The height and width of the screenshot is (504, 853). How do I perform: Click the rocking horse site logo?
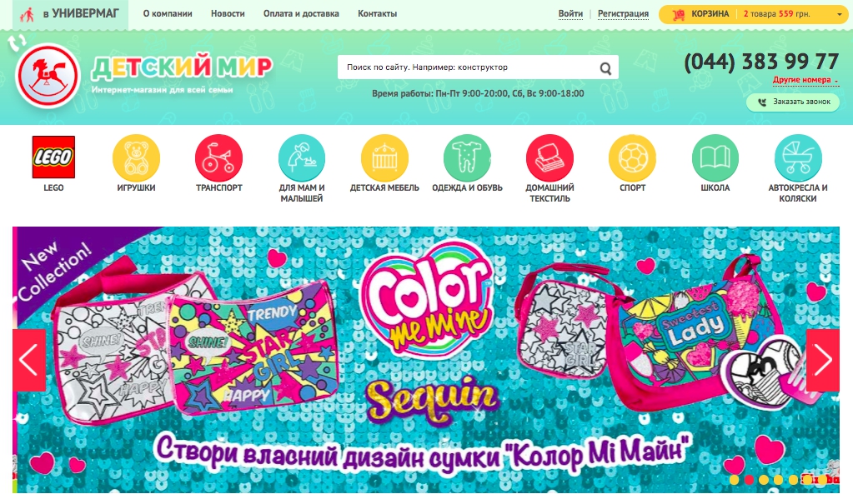[48, 75]
